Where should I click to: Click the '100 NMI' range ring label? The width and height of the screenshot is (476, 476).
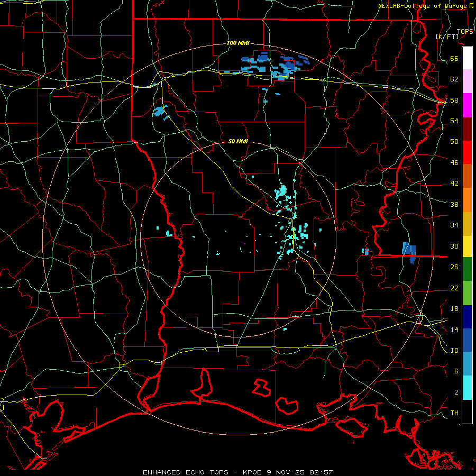click(x=238, y=43)
